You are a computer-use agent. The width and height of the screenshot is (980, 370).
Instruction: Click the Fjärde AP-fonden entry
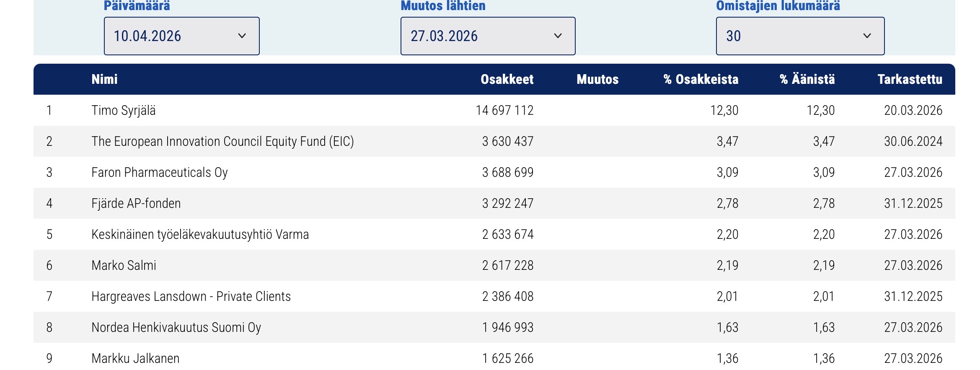[x=136, y=203]
